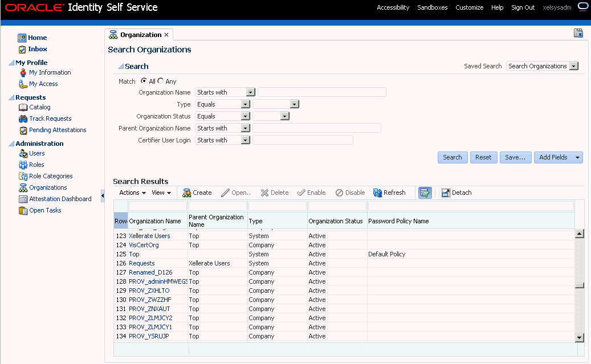This screenshot has width=591, height=364.
Task: Collapse the Search section triangle
Action: (x=121, y=66)
